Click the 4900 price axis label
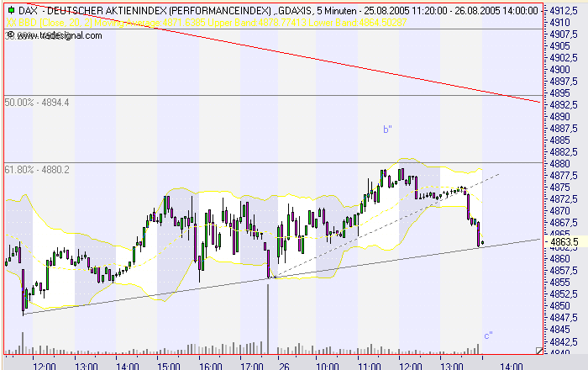 click(x=559, y=70)
